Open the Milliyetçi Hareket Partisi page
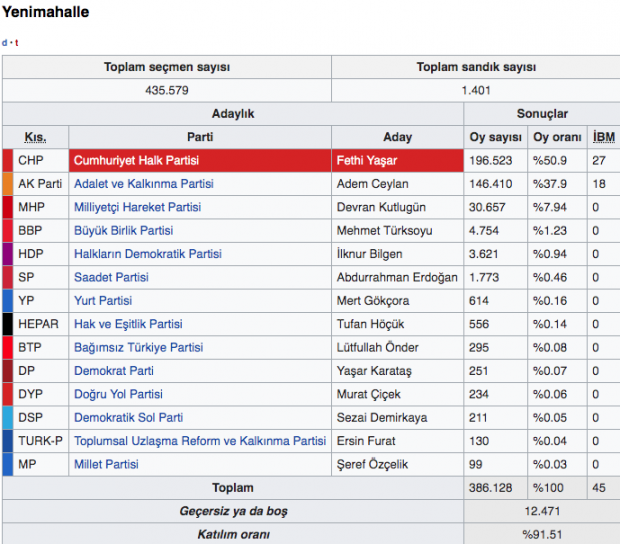 [137, 207]
